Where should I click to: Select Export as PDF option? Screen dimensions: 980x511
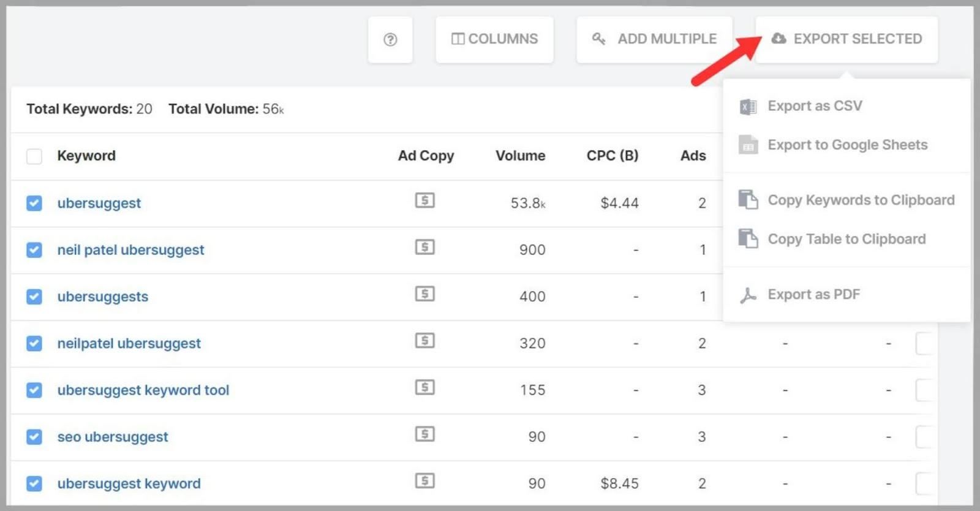coord(813,295)
